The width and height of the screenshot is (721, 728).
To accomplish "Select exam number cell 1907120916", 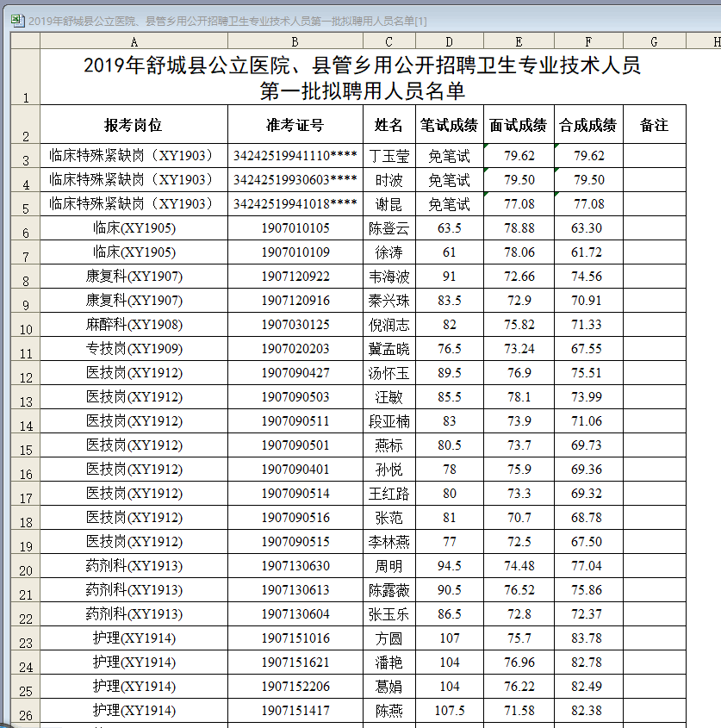I will pyautogui.click(x=295, y=301).
